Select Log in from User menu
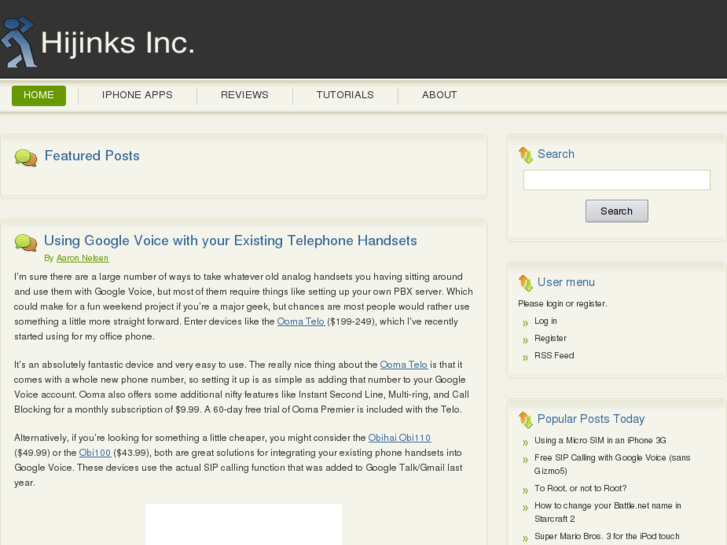This screenshot has width=727, height=545. [545, 321]
